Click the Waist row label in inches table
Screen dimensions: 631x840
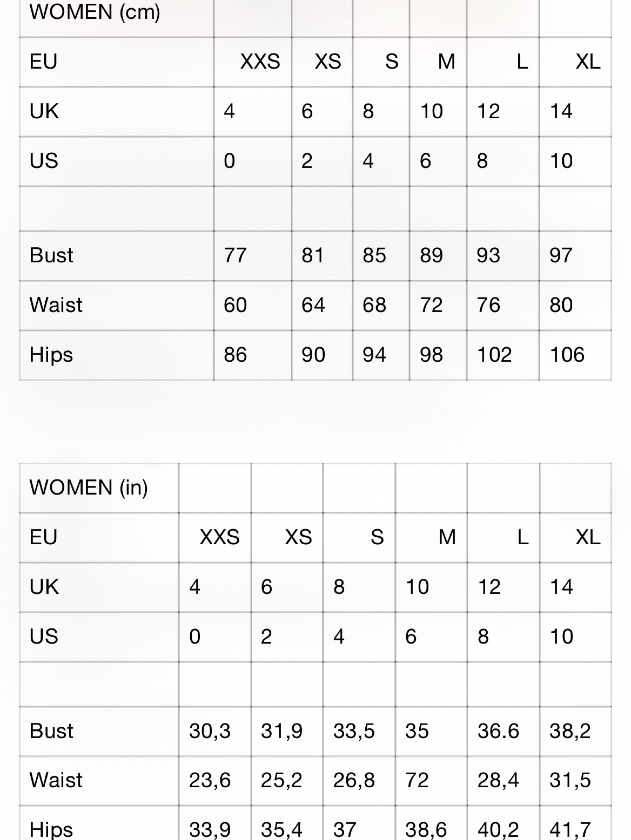56,780
